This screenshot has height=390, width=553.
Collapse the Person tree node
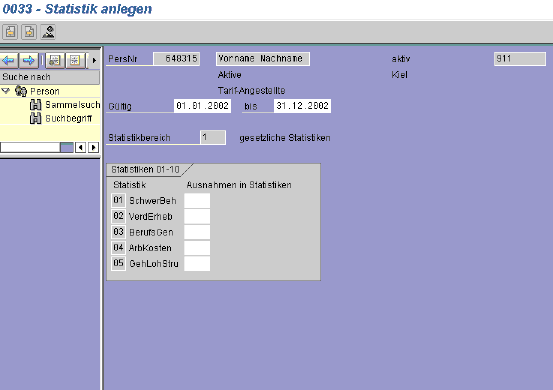(5, 91)
